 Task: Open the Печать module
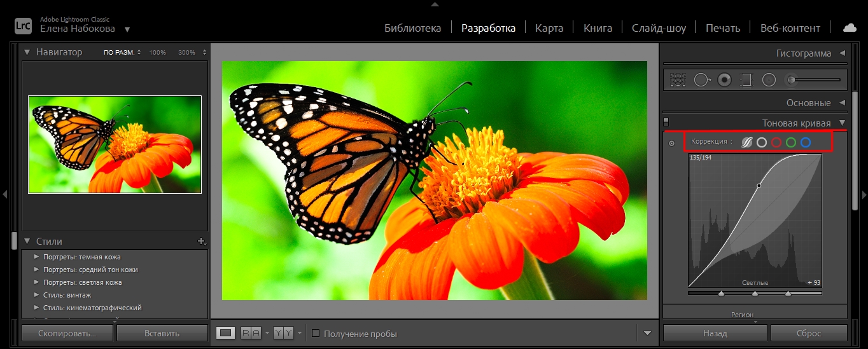(723, 28)
